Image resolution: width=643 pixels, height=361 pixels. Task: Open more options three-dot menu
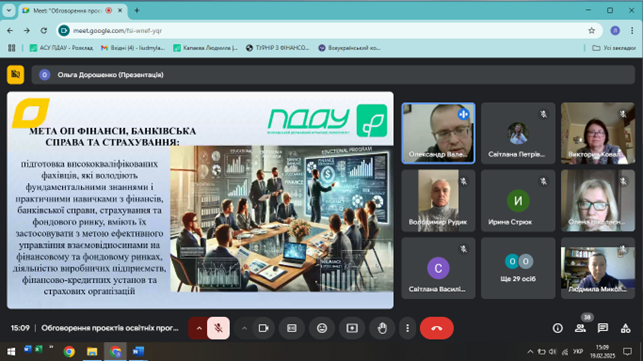[x=407, y=328]
